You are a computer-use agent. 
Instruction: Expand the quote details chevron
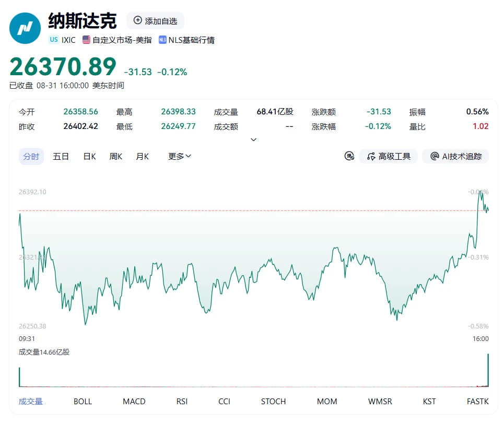[x=254, y=139]
